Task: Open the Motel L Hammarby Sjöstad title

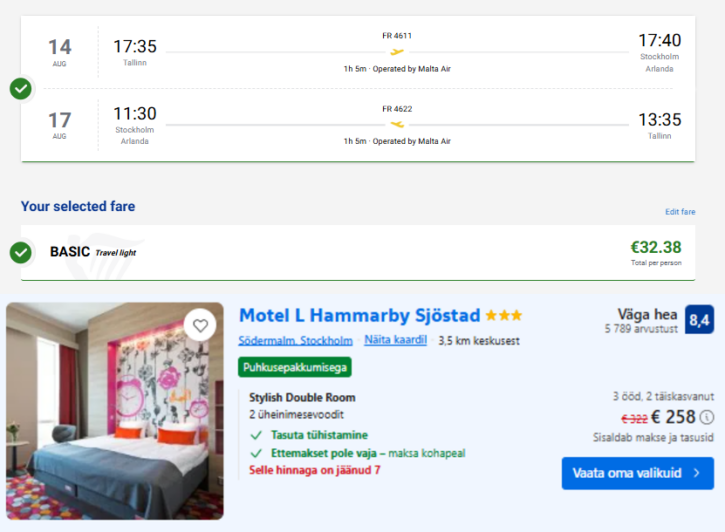Action: coord(360,316)
